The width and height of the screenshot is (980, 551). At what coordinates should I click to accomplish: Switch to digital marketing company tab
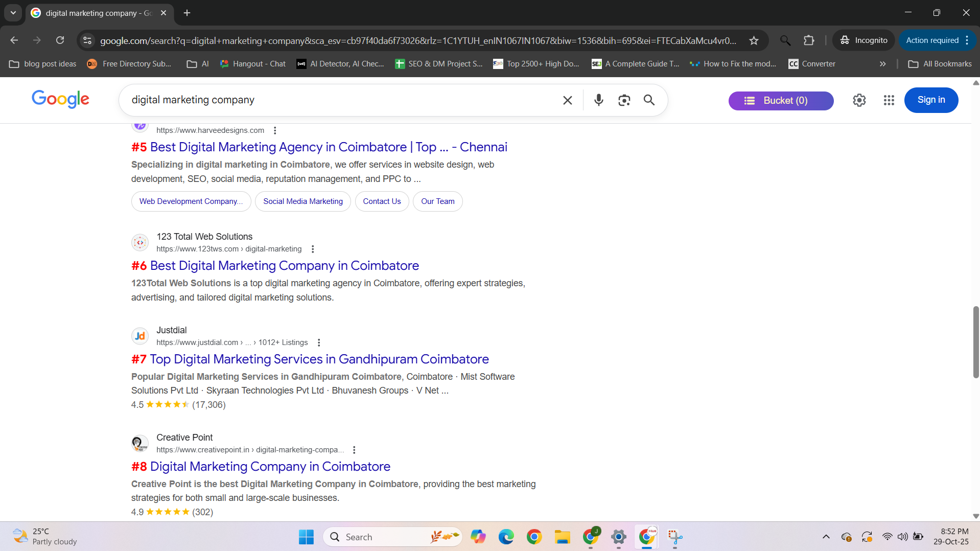(97, 13)
